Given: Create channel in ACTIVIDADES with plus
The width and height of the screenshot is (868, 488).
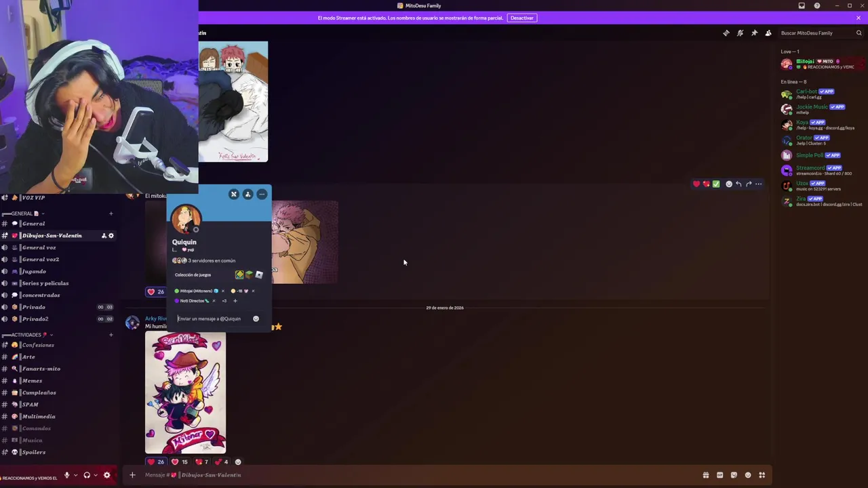Looking at the screenshot, I should (x=111, y=335).
